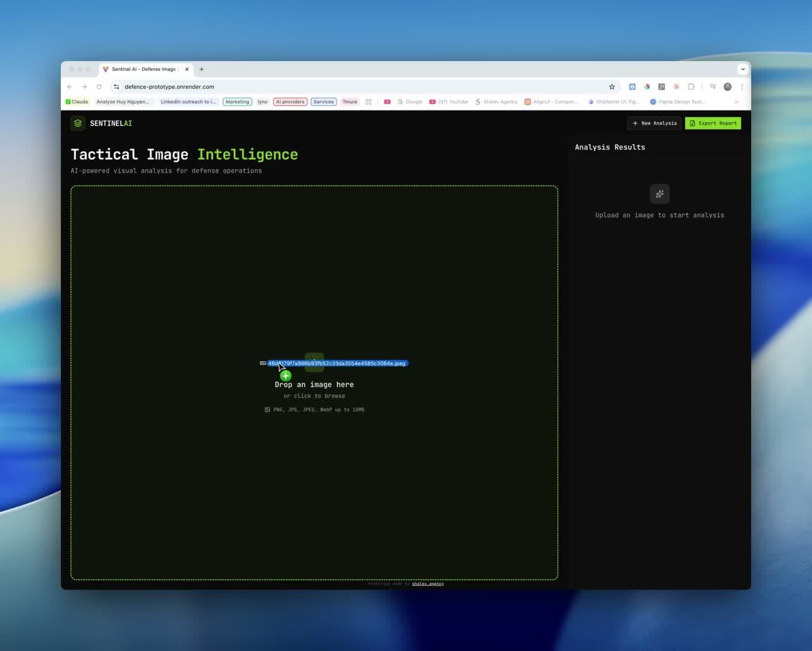Viewport: 812px width, 651px height.
Task: Open the LinkedIn outreach bookmark
Action: pyautogui.click(x=188, y=102)
